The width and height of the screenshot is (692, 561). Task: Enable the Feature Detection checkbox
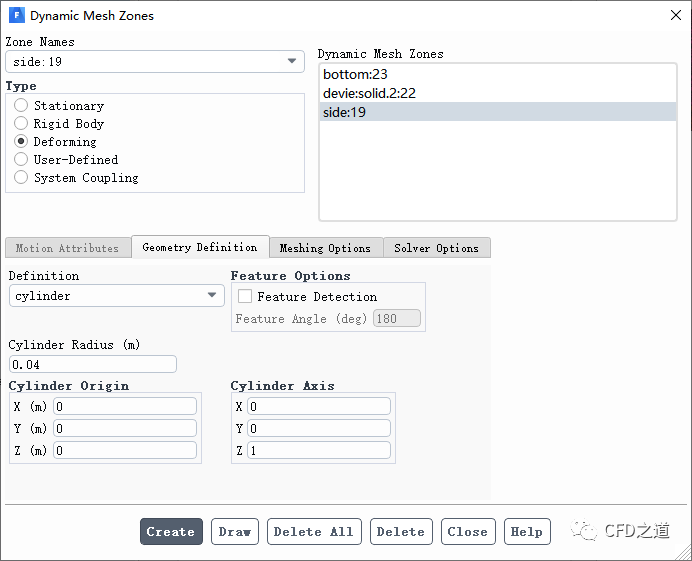(245, 297)
